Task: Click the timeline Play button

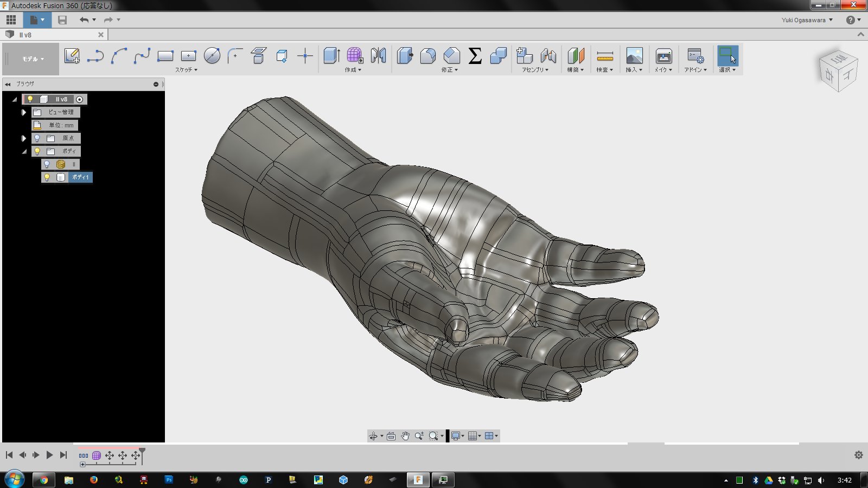Action: (x=49, y=455)
